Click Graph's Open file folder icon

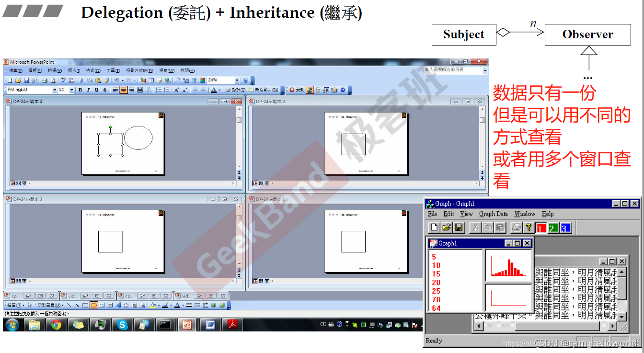pyautogui.click(x=446, y=228)
